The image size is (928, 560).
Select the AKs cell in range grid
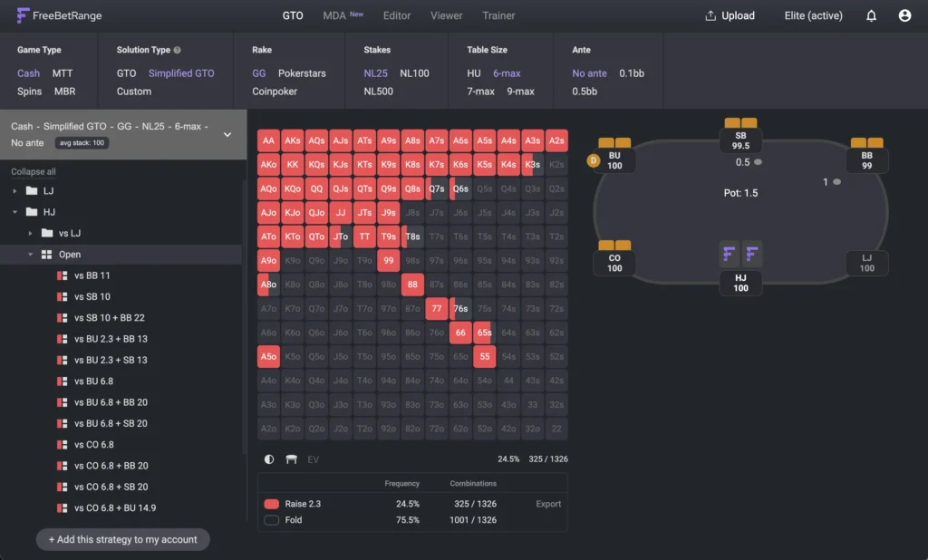[293, 141]
